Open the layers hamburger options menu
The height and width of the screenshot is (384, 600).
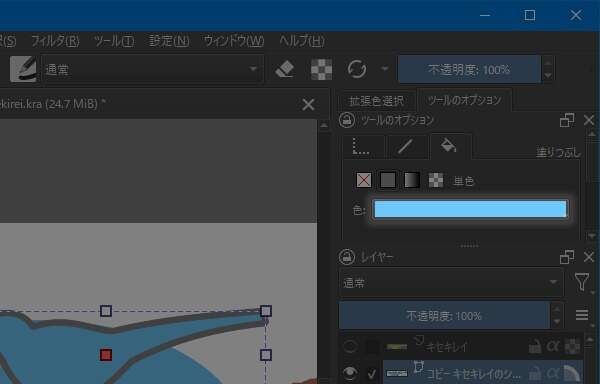click(582, 315)
